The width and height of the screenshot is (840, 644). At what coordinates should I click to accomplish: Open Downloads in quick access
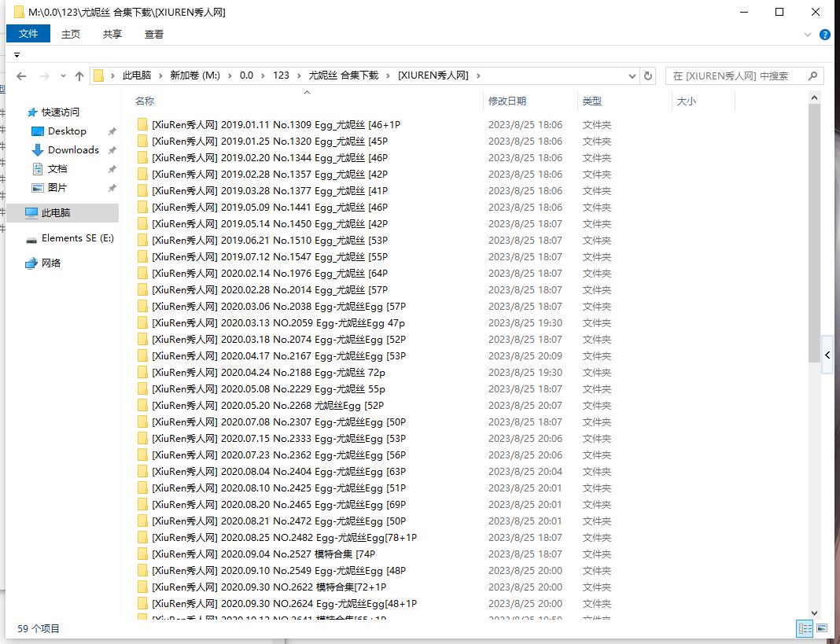(x=73, y=150)
